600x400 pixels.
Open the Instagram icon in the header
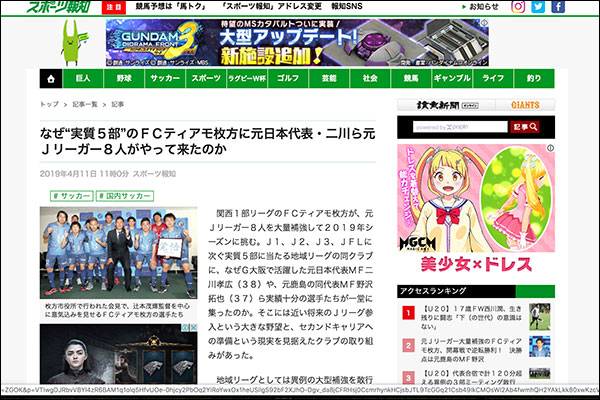518,7
